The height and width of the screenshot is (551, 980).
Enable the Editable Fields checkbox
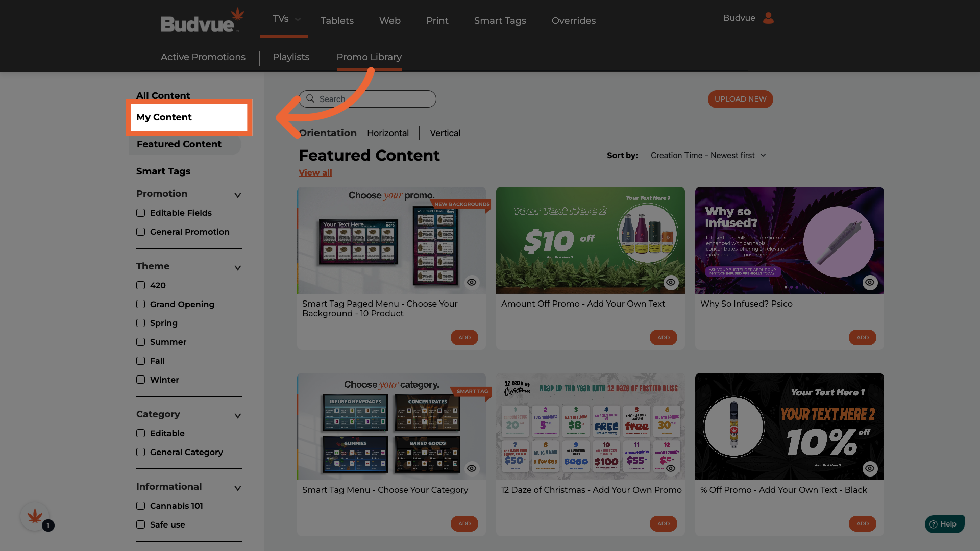pyautogui.click(x=141, y=213)
